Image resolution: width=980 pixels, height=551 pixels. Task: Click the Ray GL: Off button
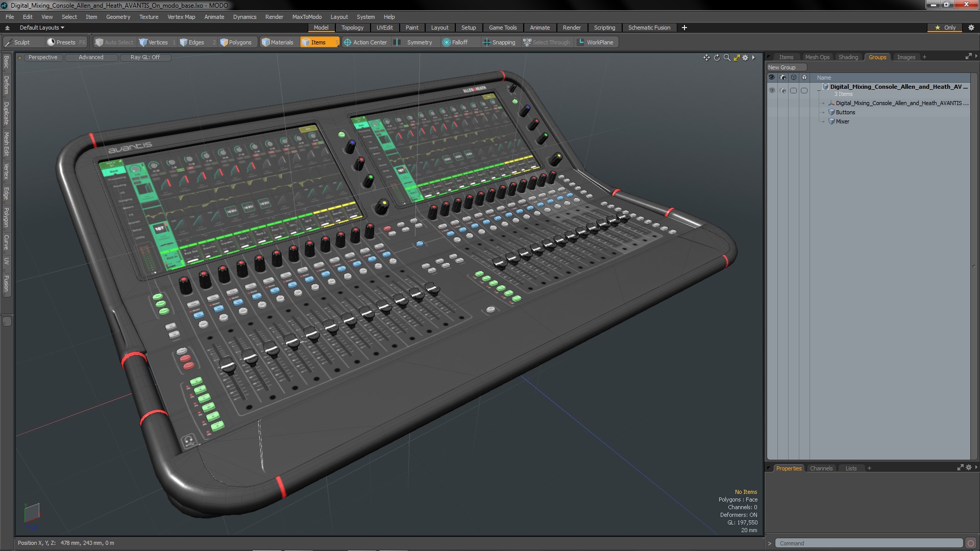coord(145,57)
